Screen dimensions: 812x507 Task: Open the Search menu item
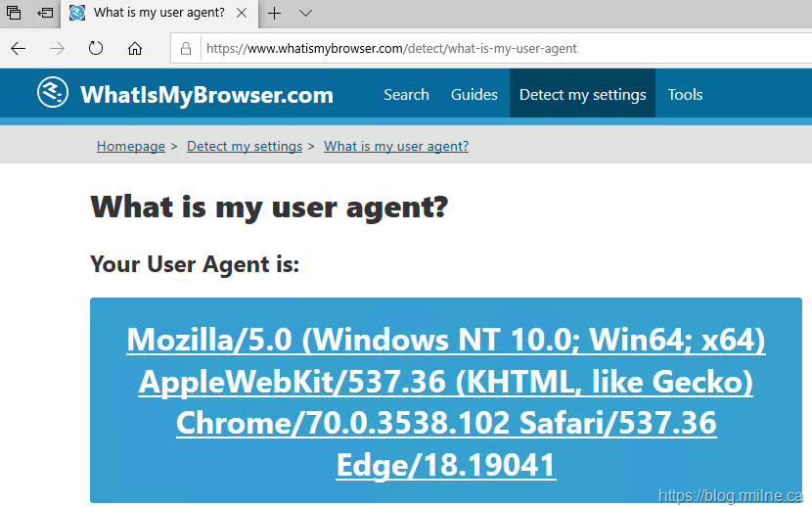(x=406, y=95)
